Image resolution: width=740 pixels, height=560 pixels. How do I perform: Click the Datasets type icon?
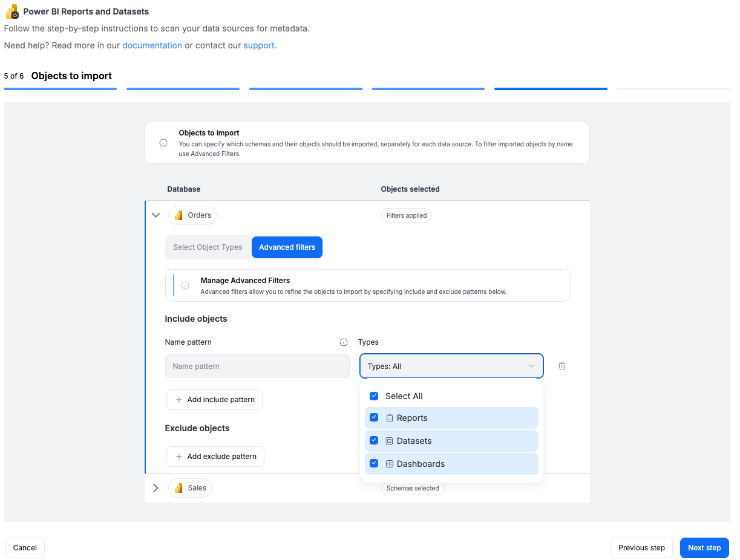click(x=390, y=441)
